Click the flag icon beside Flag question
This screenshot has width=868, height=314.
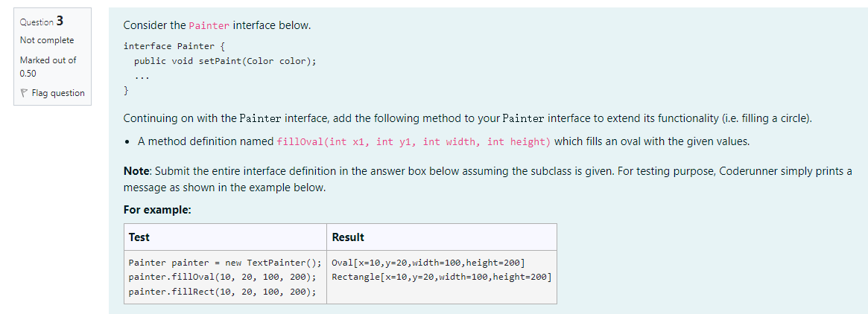(x=25, y=93)
